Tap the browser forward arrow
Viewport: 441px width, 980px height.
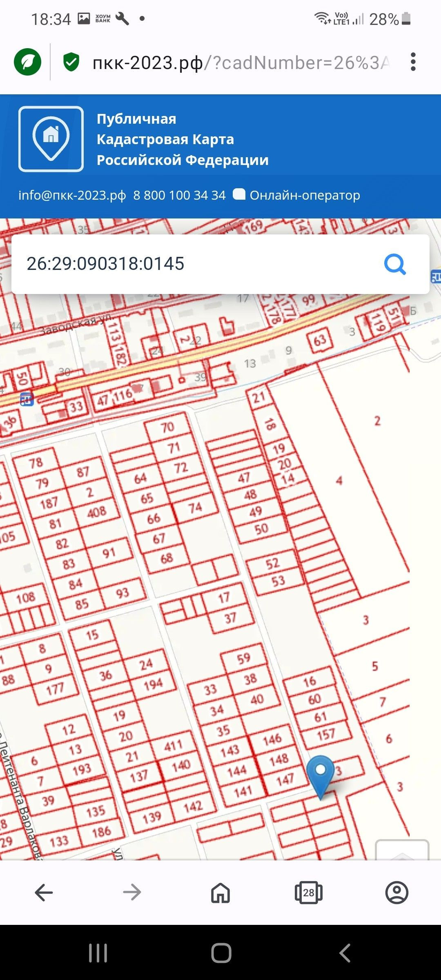132,893
